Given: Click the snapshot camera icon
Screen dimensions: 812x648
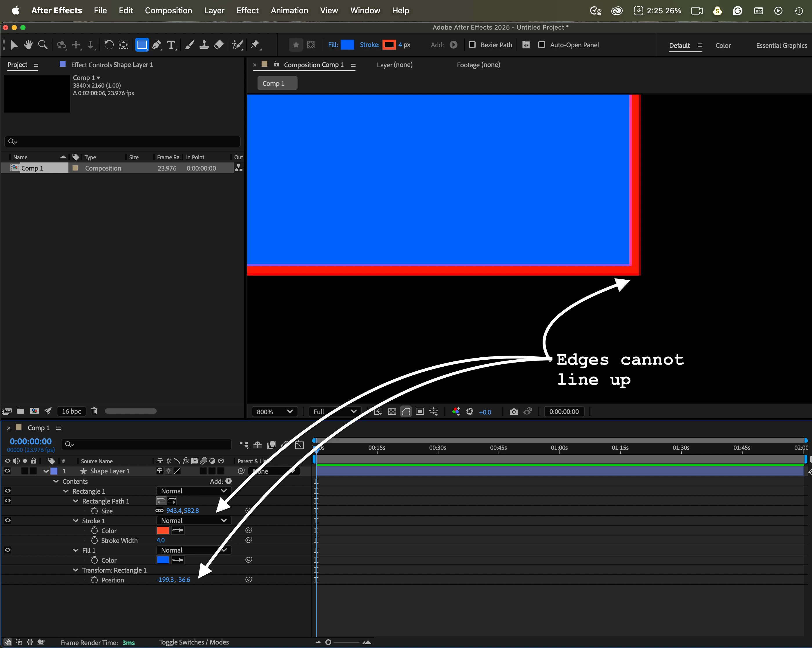Looking at the screenshot, I should [513, 412].
